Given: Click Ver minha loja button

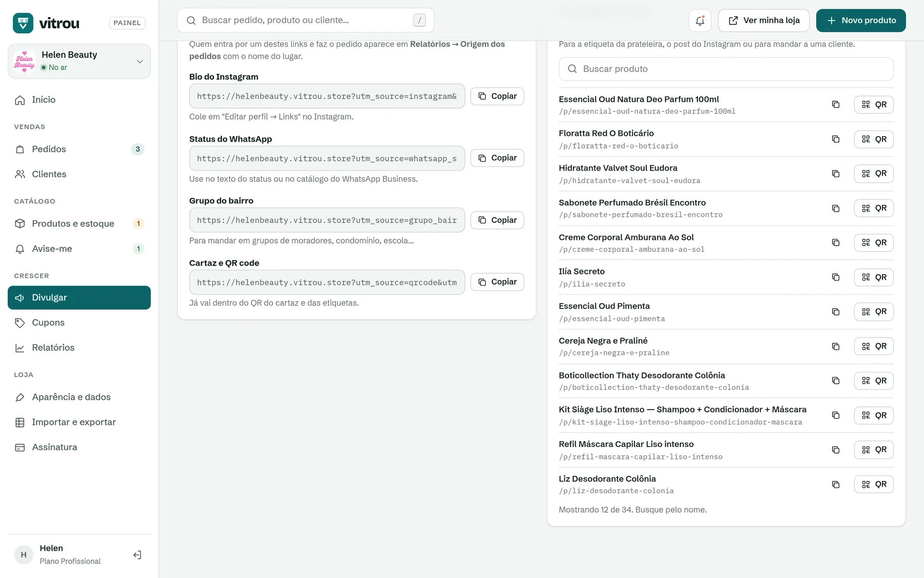Looking at the screenshot, I should (x=764, y=21).
